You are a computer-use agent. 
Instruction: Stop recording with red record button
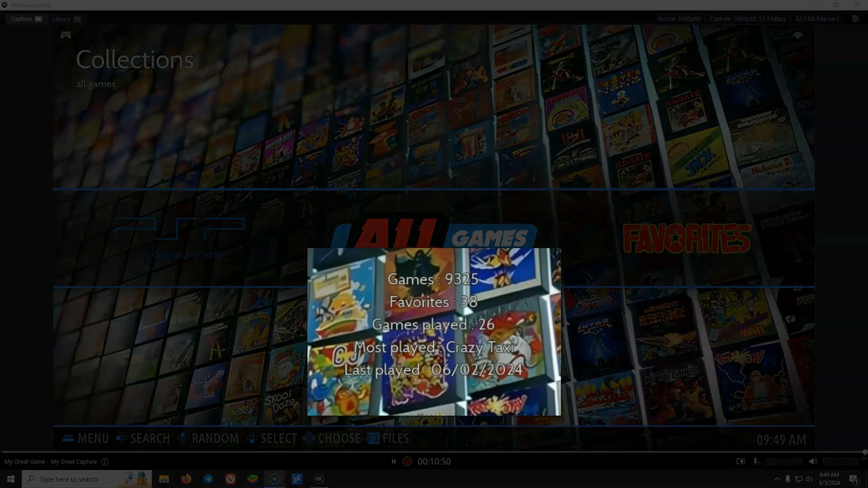(407, 462)
